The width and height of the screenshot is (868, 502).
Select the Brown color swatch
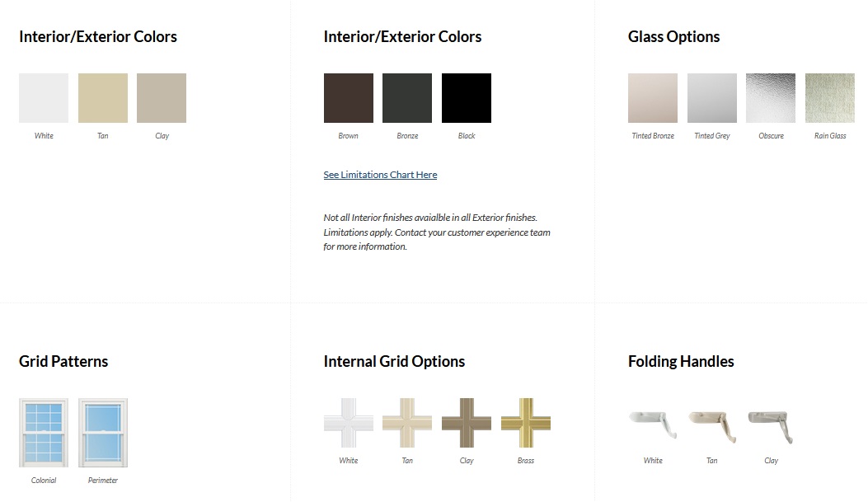point(349,98)
